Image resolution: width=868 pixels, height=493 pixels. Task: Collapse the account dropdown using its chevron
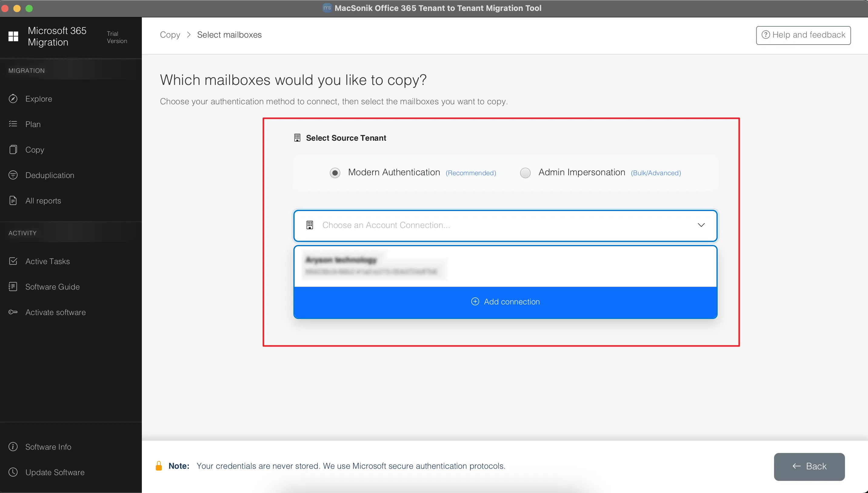[701, 225]
